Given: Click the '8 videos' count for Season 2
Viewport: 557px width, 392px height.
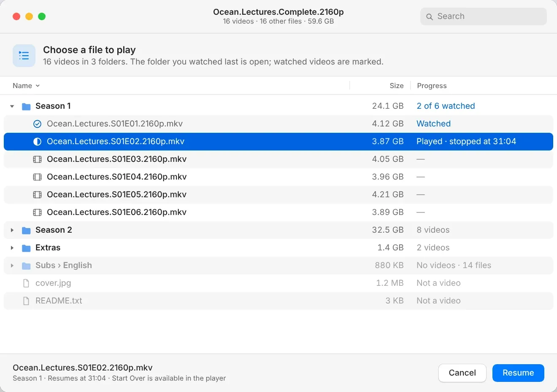Looking at the screenshot, I should point(433,230).
